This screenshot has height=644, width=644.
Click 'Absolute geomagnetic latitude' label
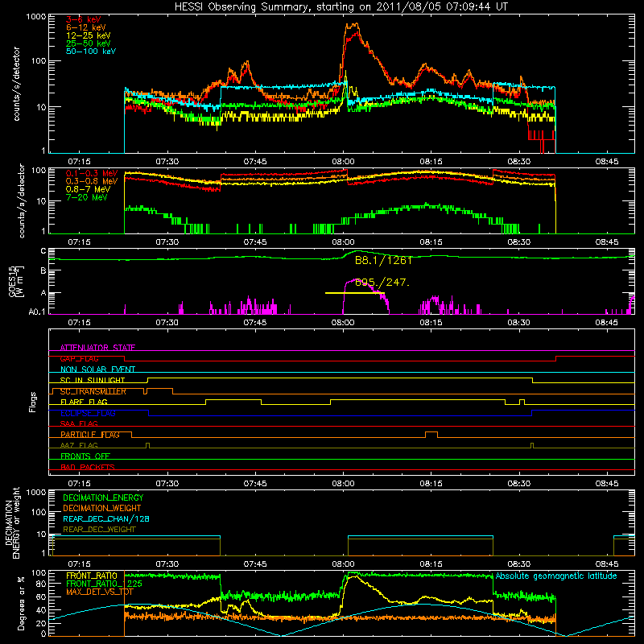pos(556,576)
